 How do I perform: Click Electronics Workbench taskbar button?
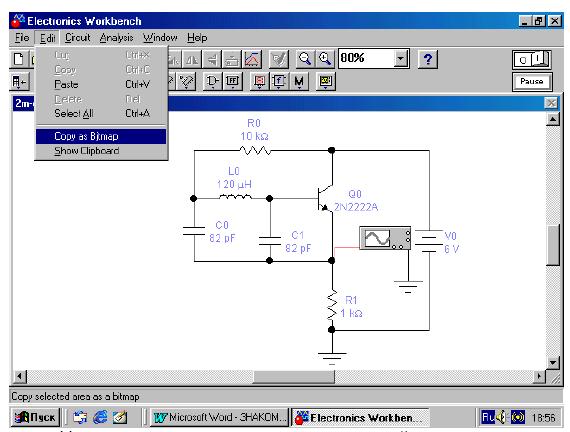coord(360,417)
